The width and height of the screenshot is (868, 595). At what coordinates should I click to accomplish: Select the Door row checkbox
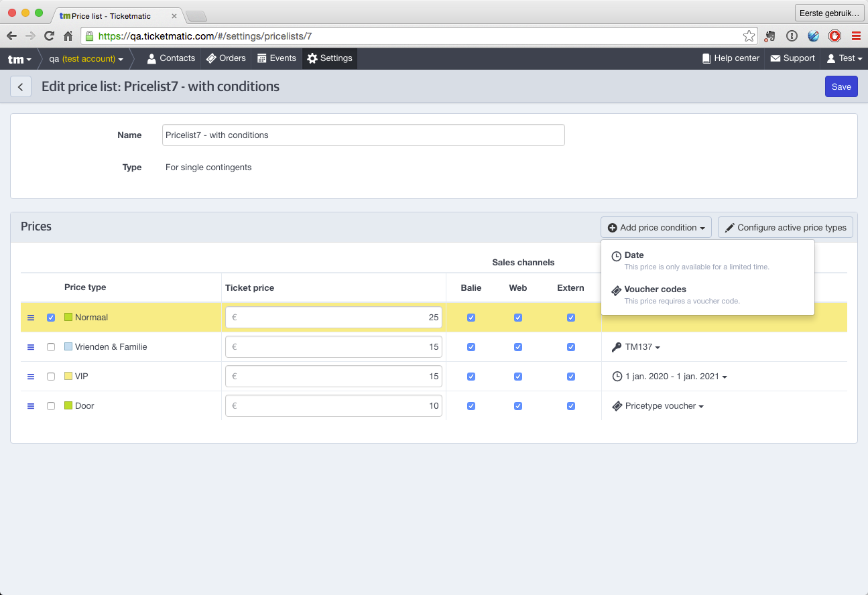51,406
